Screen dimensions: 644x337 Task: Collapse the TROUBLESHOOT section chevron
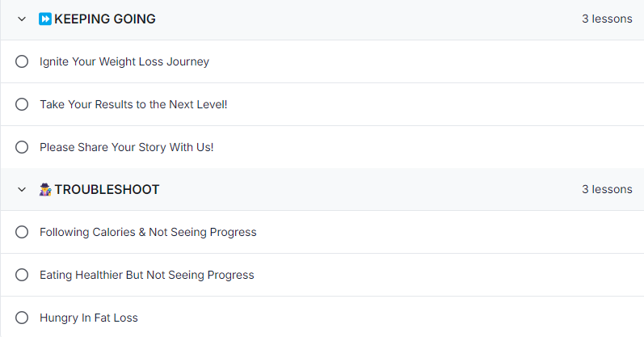pyautogui.click(x=22, y=189)
